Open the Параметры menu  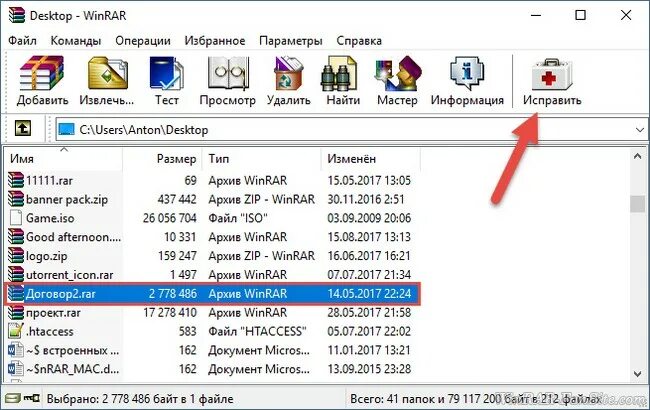tap(291, 41)
